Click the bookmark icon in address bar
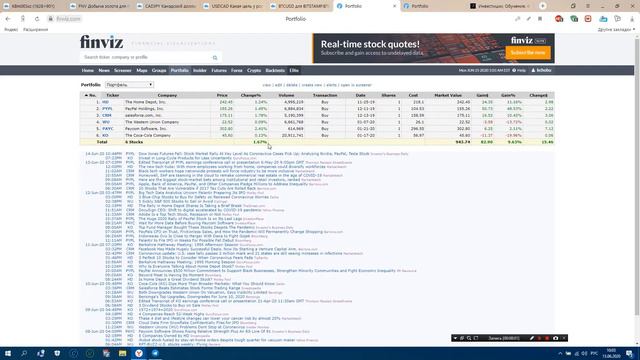The image size is (640, 360). tap(540, 19)
